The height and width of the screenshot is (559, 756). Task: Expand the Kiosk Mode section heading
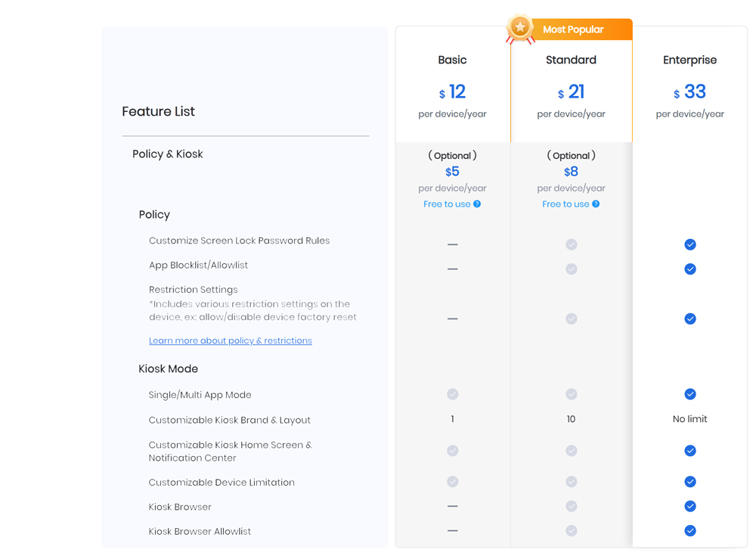coord(168,368)
